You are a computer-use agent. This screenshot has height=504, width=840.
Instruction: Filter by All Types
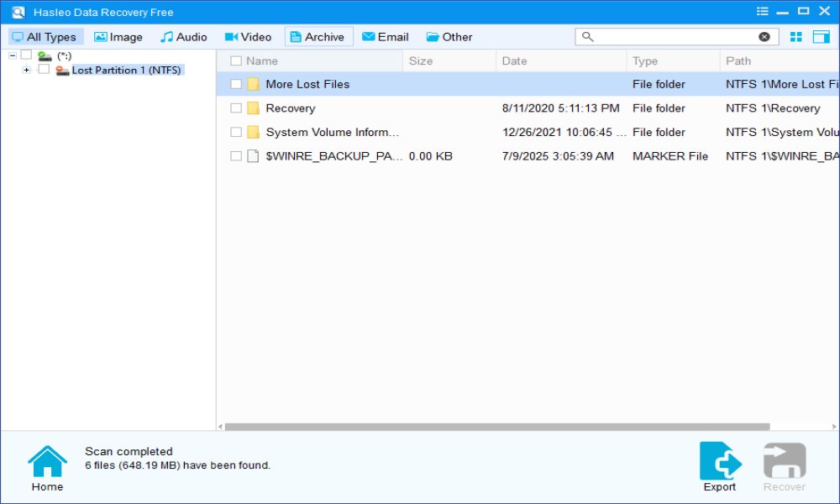(x=45, y=37)
